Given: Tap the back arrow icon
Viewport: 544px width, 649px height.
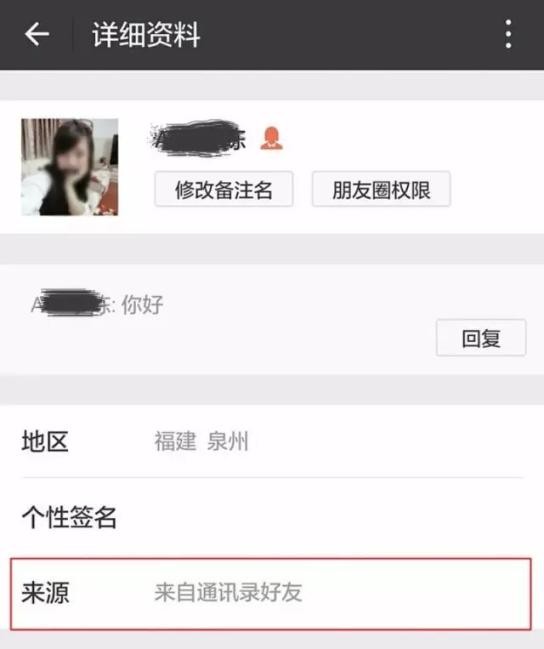Looking at the screenshot, I should point(37,34).
